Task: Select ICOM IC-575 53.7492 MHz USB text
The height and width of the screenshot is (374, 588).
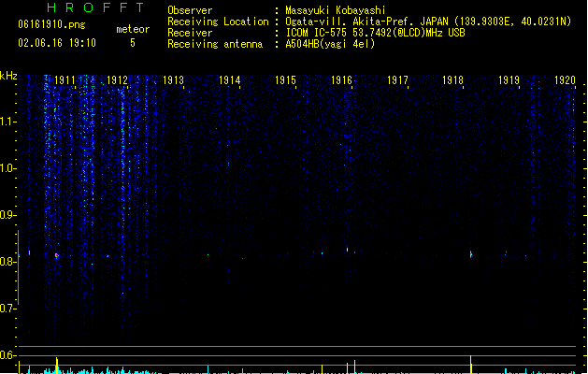Action: tap(376, 33)
